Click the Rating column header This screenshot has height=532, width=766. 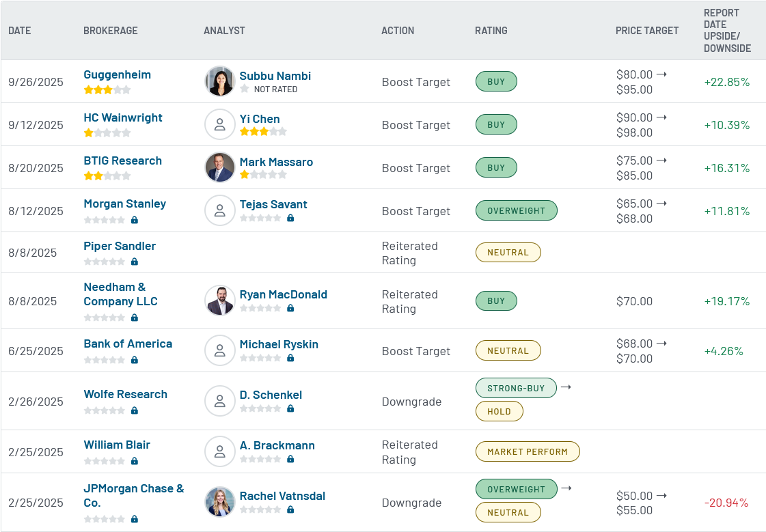point(491,30)
